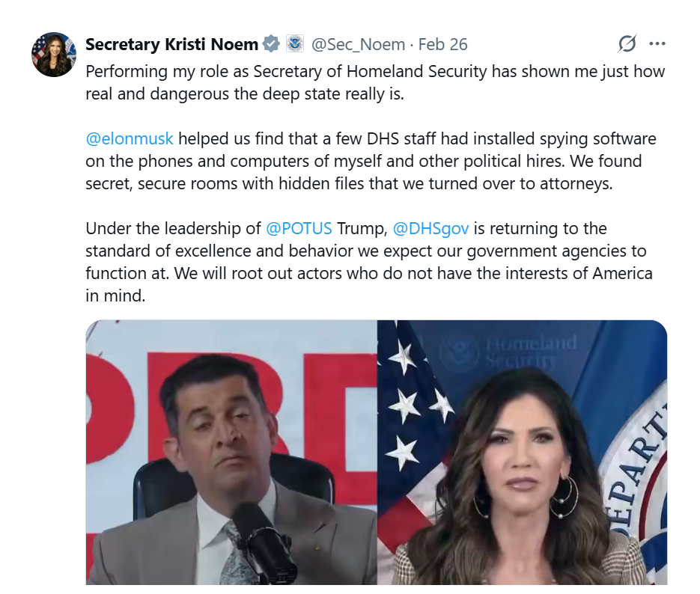This screenshot has height=594, width=700.
Task: Click the Grok explain-post icon
Action: [627, 44]
